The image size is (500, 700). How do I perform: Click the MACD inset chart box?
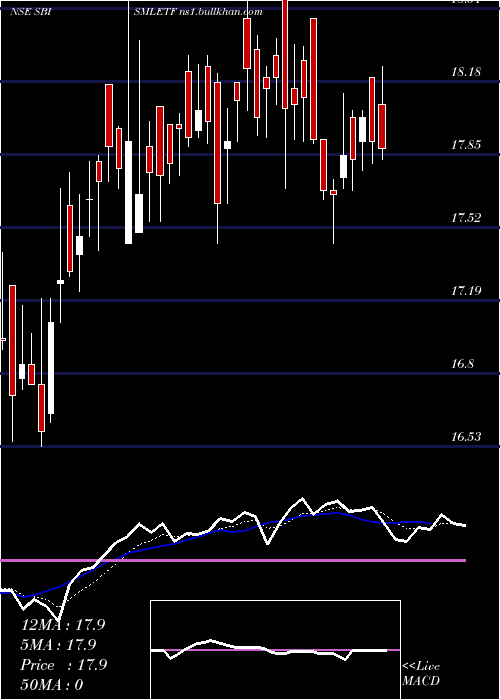pyautogui.click(x=275, y=650)
